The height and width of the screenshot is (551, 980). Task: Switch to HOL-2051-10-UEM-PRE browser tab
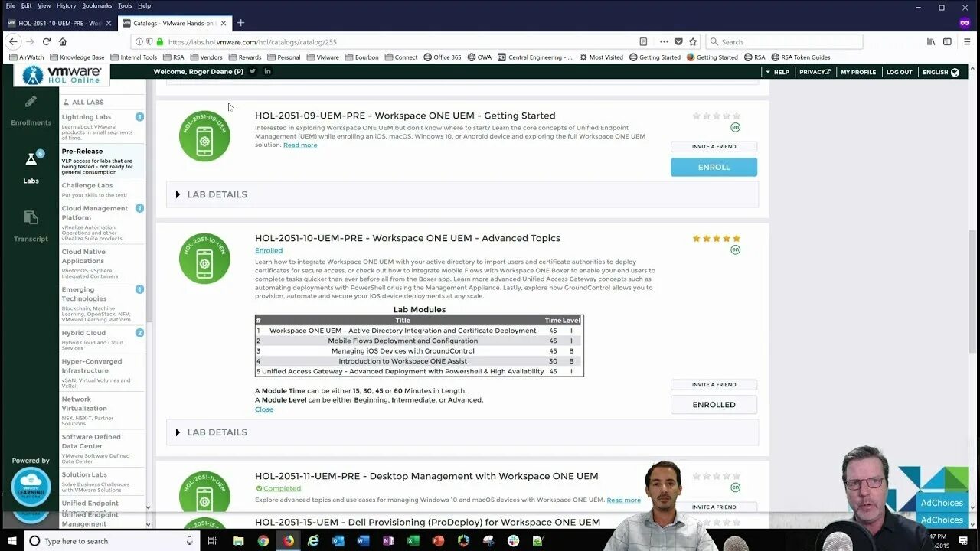60,23
